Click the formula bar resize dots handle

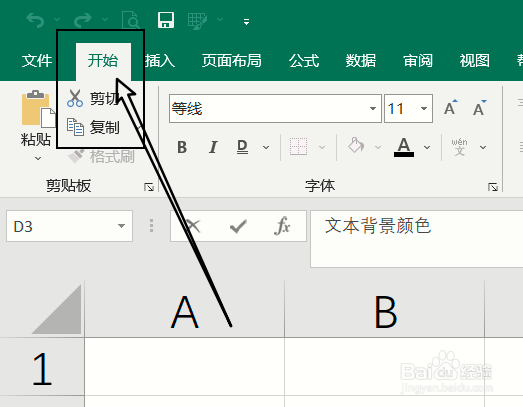[x=151, y=226]
